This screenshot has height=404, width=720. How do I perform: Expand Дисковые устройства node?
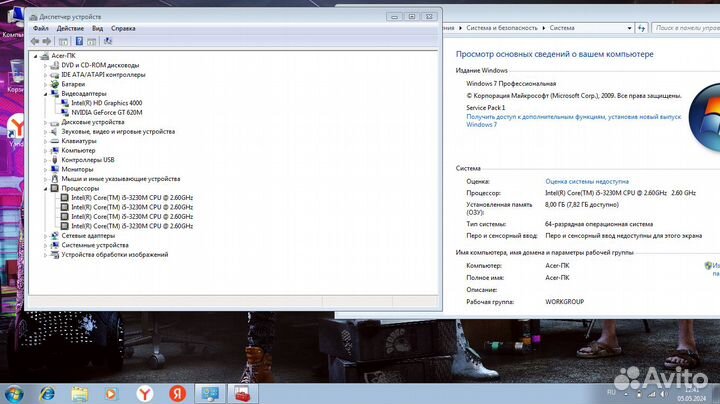(x=45, y=123)
